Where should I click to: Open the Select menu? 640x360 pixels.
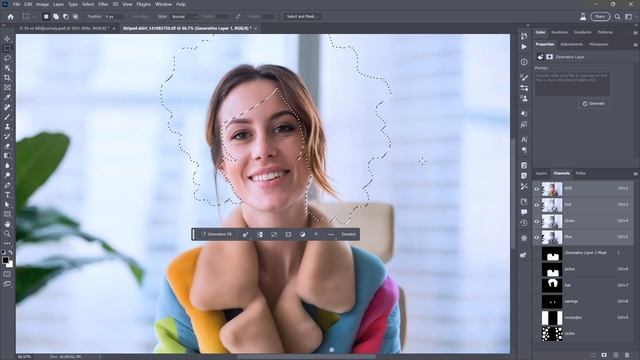point(88,4)
